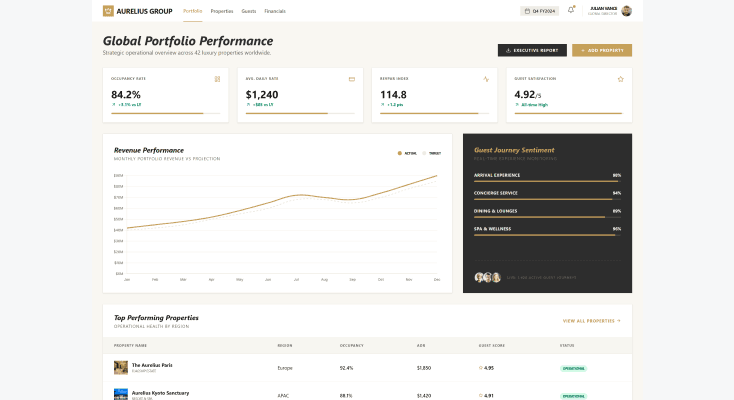The width and height of the screenshot is (734, 400).
Task: Click the Guest Satisfaction progress bar
Action: tap(569, 113)
